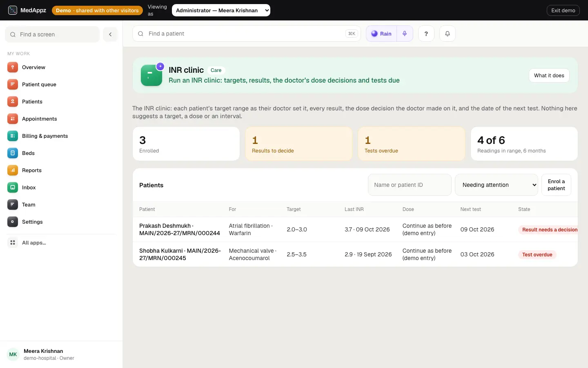
Task: Click the Demo shared with visitors badge
Action: point(97,10)
